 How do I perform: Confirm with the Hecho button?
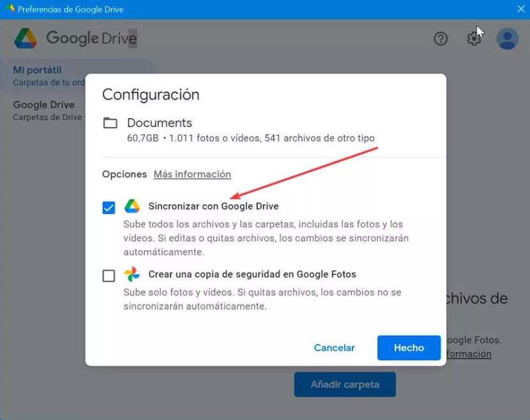[409, 348]
